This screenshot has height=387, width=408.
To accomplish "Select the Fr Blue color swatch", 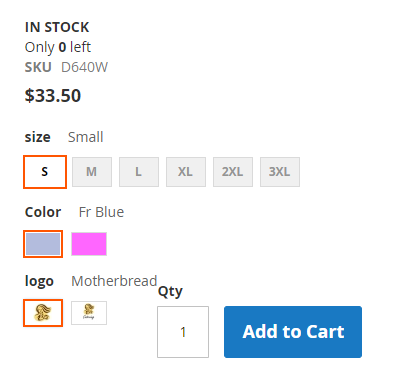I will [43, 244].
